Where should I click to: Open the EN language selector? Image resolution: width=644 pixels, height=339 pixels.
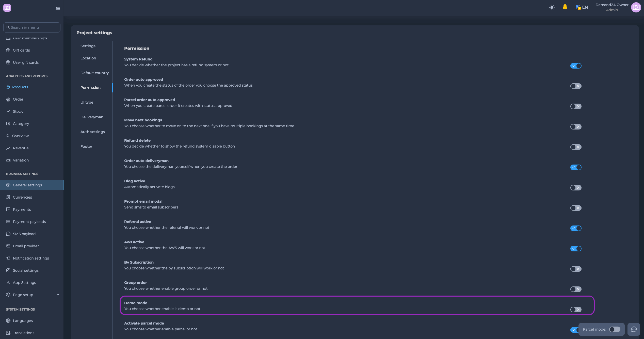click(x=582, y=7)
